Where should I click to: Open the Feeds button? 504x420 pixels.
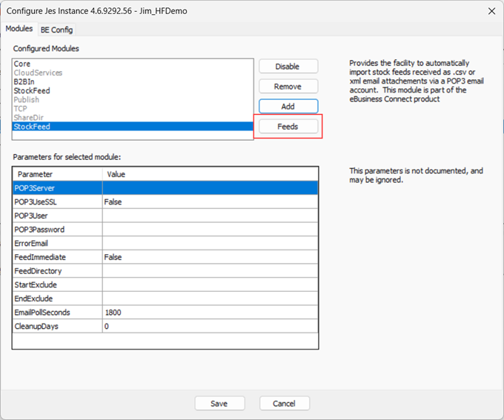pyautogui.click(x=288, y=127)
